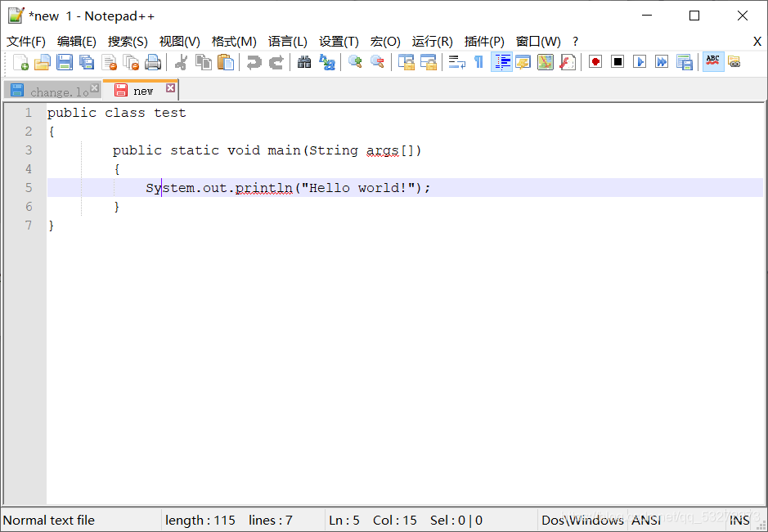Copy selection using the toolbar Copy icon

[x=204, y=62]
